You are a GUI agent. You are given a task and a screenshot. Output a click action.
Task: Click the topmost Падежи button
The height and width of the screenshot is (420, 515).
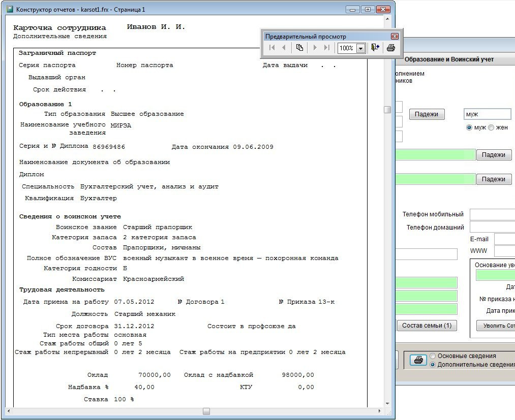point(427,114)
